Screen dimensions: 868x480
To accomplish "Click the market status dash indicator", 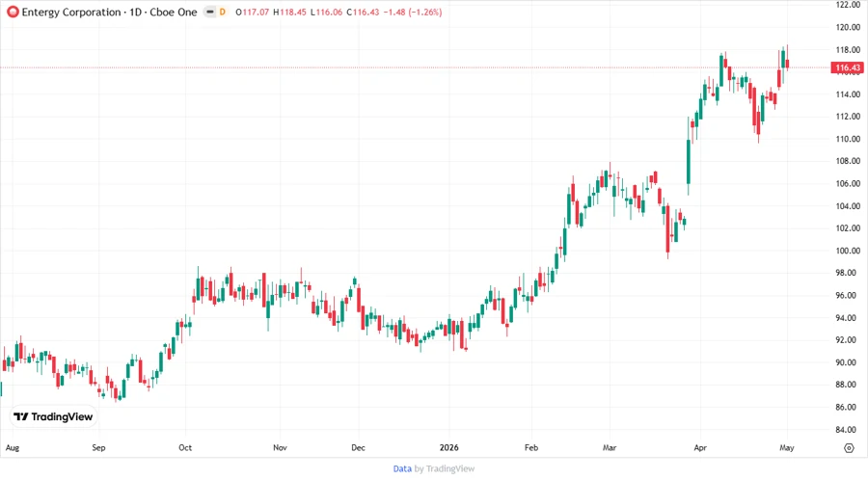I will click(210, 13).
